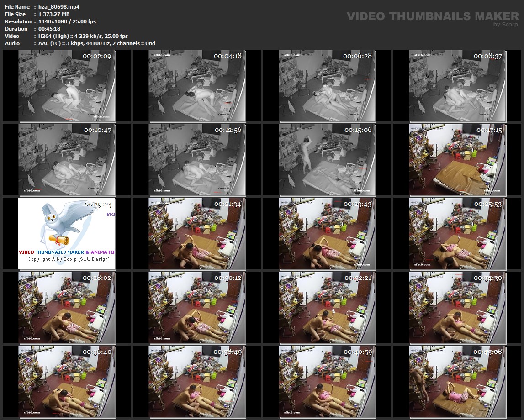Image resolution: width=524 pixels, height=420 pixels.
Task: Click the 00:40:59 timestamp label
Action: coord(358,352)
